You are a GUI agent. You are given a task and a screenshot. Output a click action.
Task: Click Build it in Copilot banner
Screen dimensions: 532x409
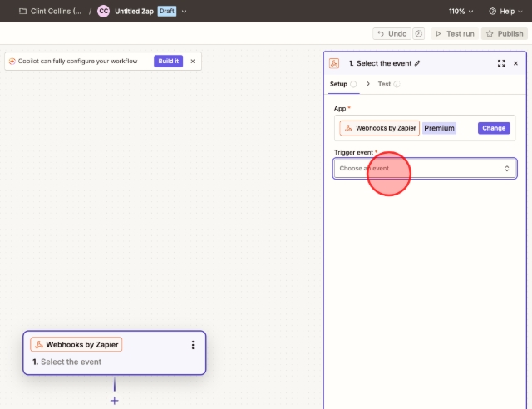168,61
